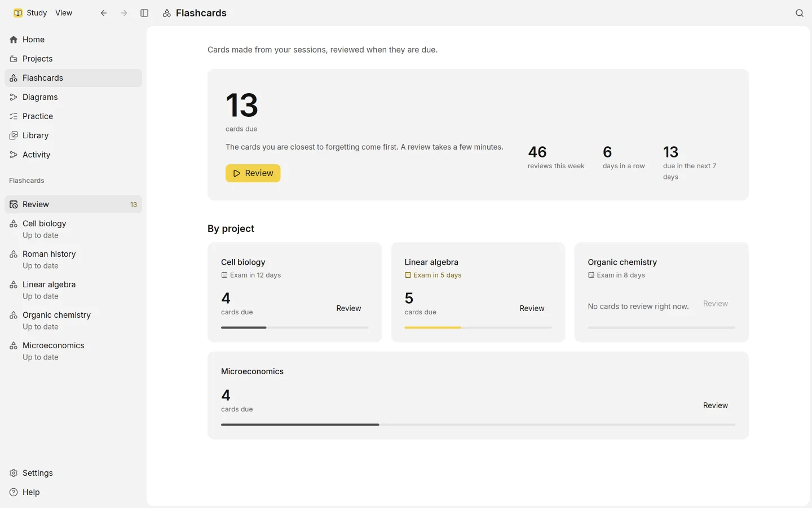This screenshot has height=508, width=812.
Task: Go back with the left arrow
Action: click(104, 13)
